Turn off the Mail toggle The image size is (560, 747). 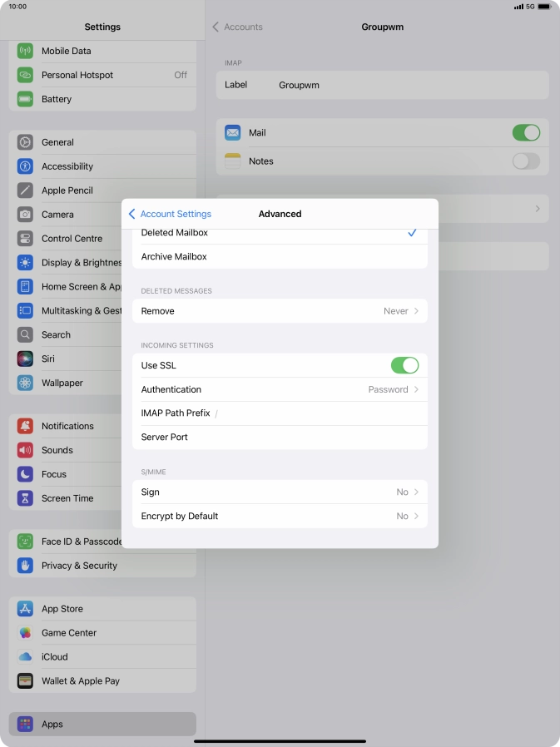[526, 133]
